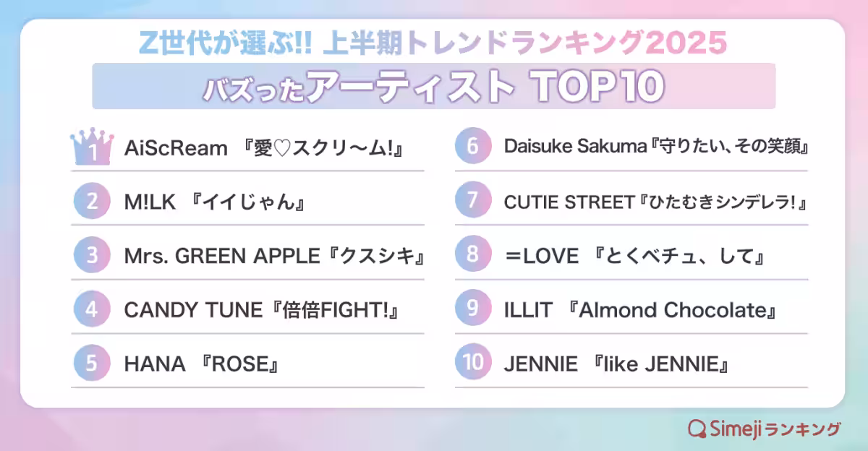Click the crown icon for rank 1
This screenshot has width=868, height=451.
pyautogui.click(x=92, y=147)
